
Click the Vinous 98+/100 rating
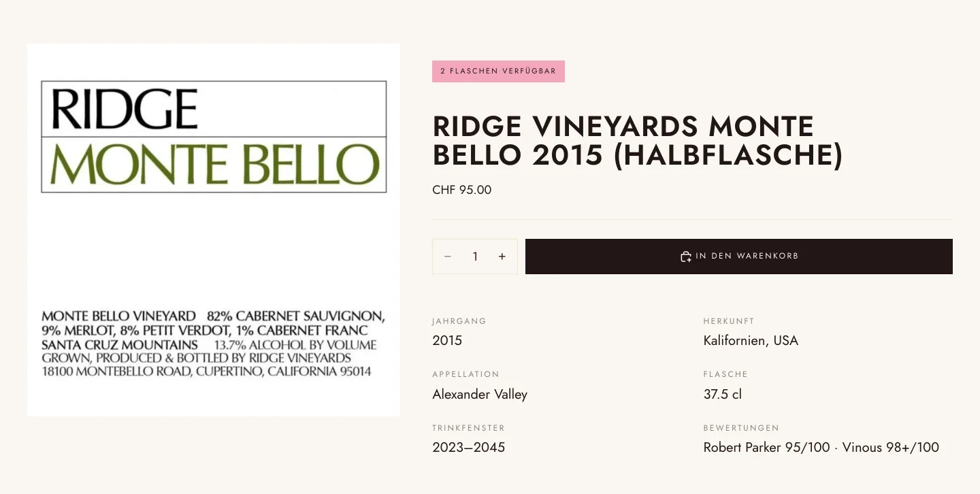(x=891, y=448)
